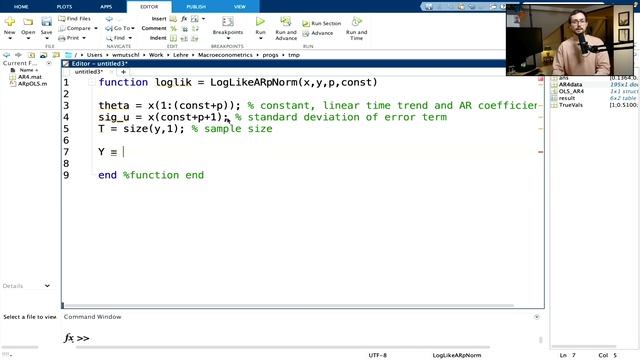This screenshot has height=360, width=640.
Task: Click the comment percent icon
Action: tap(173, 28)
